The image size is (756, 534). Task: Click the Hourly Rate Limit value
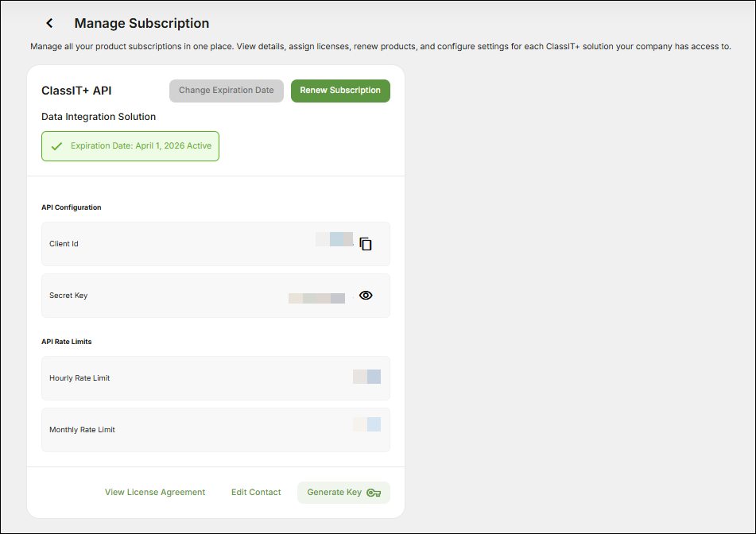coord(366,377)
